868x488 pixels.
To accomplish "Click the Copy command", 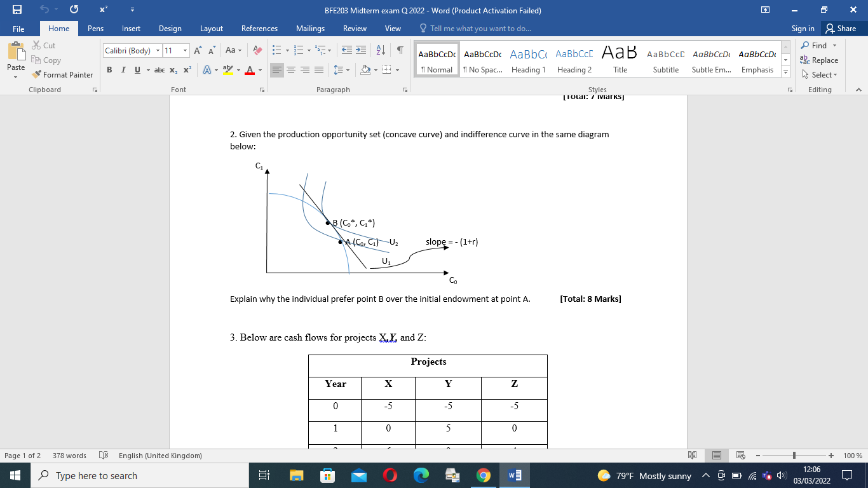I will pos(46,60).
